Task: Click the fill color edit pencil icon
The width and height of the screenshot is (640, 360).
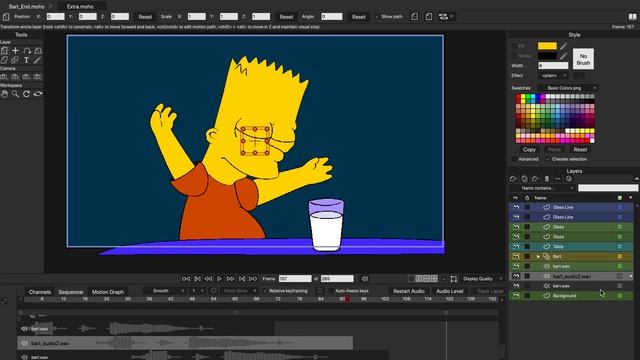Action: coord(564,46)
